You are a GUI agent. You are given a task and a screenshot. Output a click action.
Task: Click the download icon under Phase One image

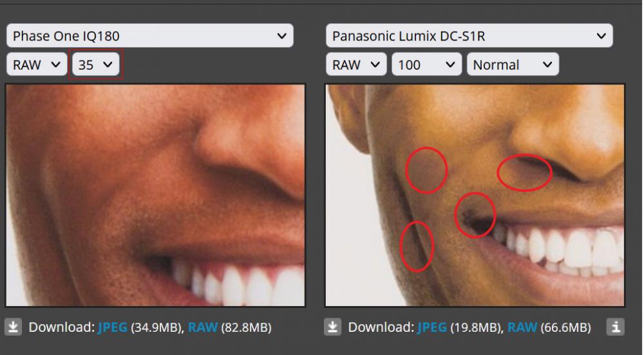click(13, 327)
